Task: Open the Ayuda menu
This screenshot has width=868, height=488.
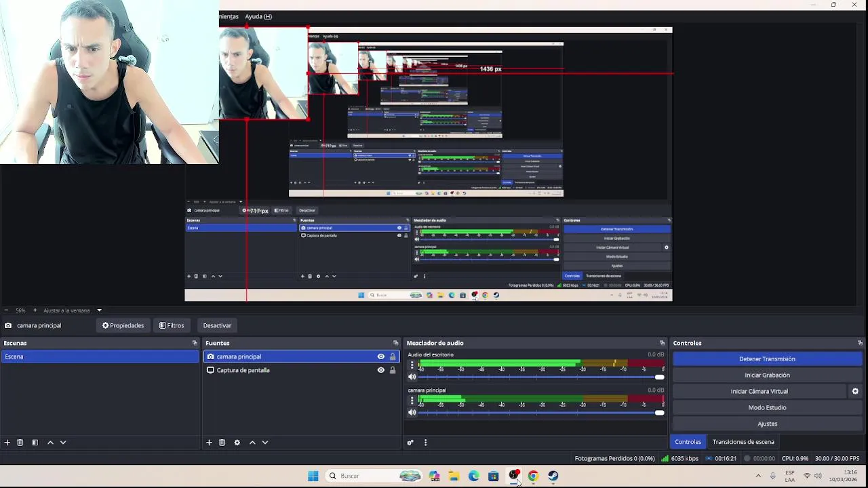Action: tap(258, 16)
